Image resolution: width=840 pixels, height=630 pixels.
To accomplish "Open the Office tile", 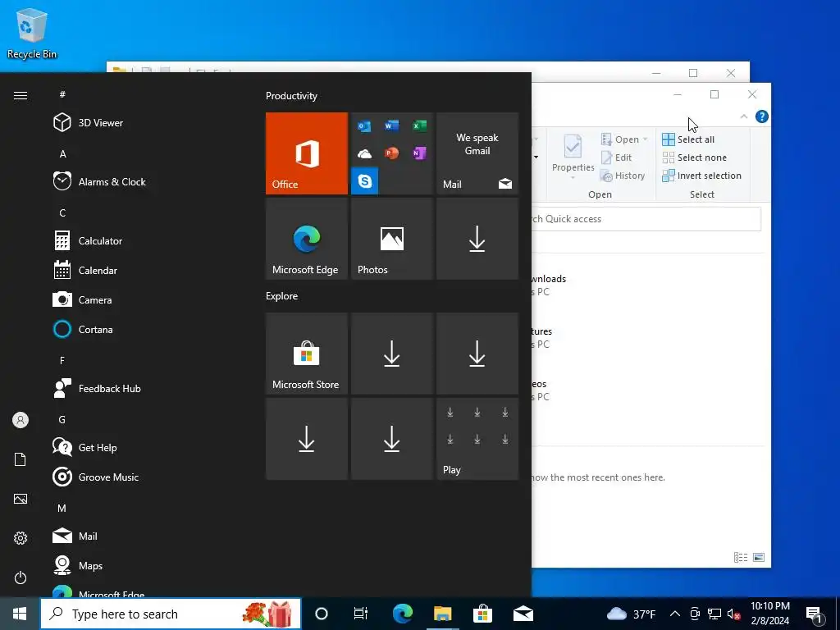I will [x=307, y=153].
